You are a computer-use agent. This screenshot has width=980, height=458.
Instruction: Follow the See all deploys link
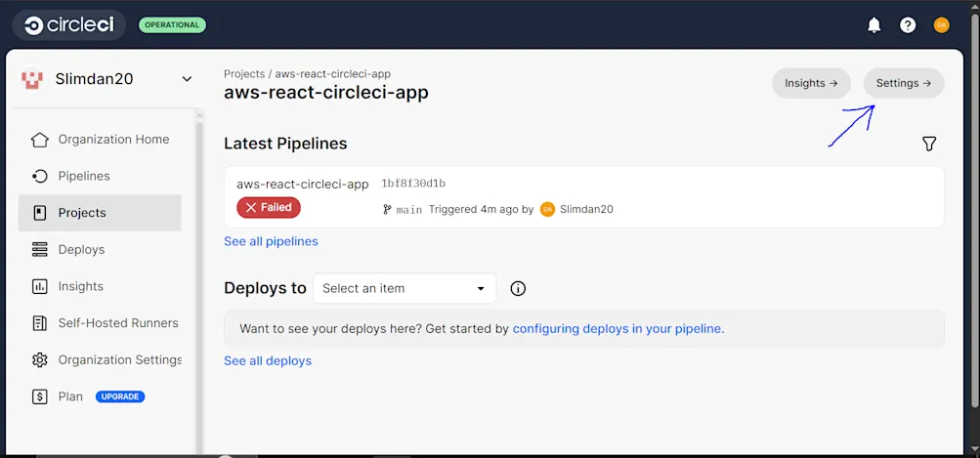(268, 360)
